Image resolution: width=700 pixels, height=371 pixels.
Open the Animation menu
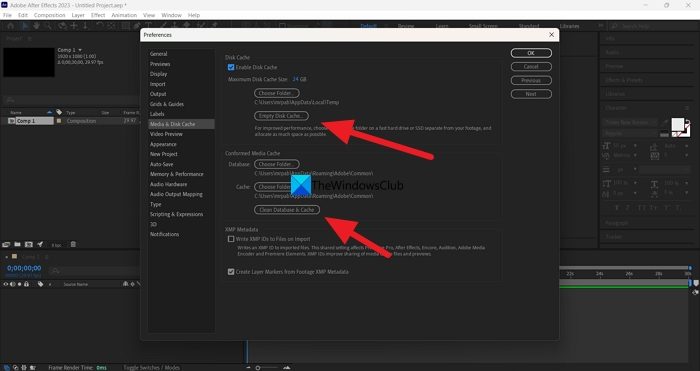(124, 15)
